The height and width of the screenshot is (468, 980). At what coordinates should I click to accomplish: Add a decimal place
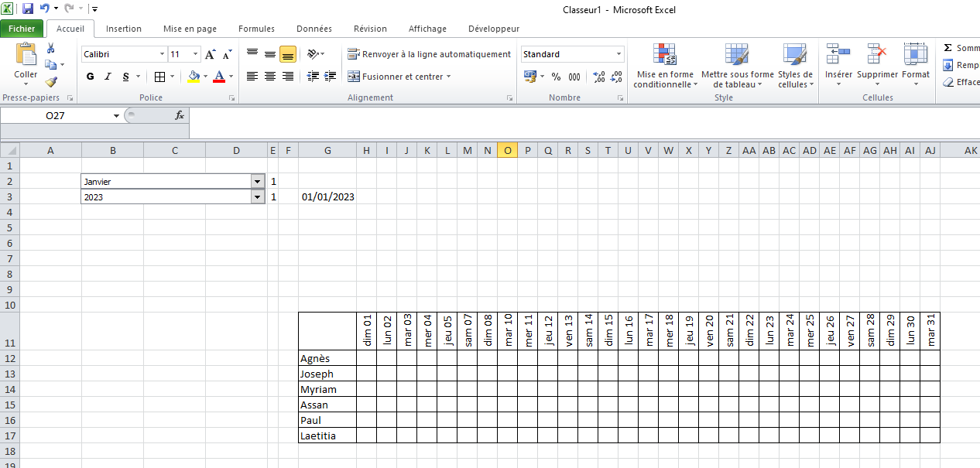599,77
